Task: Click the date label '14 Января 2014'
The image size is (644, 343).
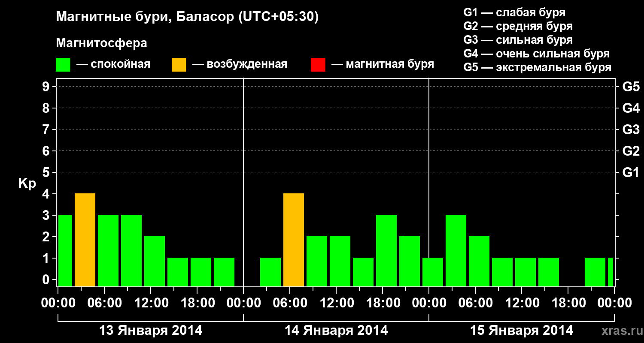Action: (336, 331)
